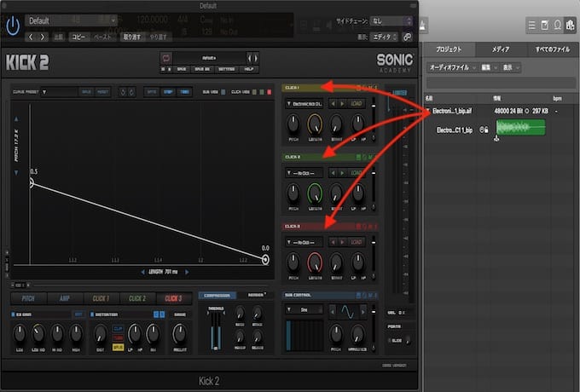This screenshot has height=392, width=580.
Task: Click the コピー button
Action: click(78, 37)
